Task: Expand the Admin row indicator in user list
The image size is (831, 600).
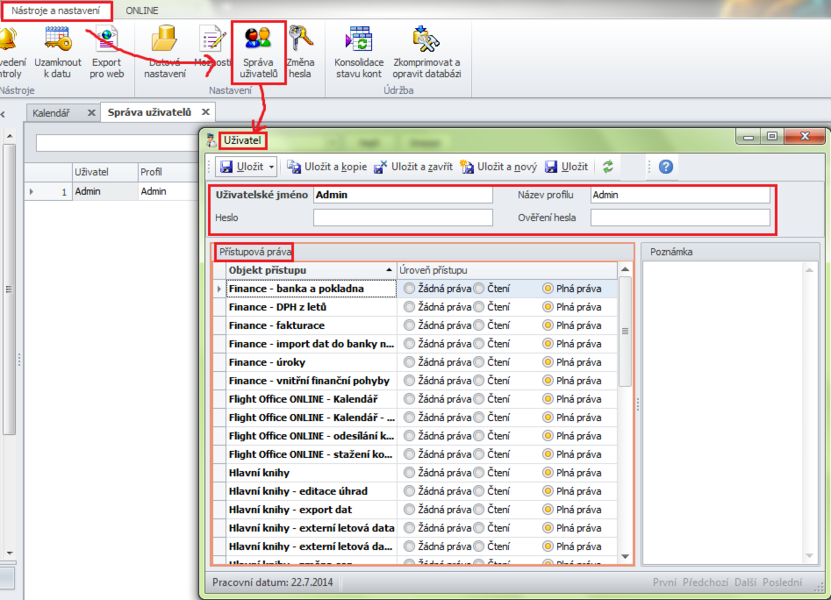Action: (x=31, y=191)
